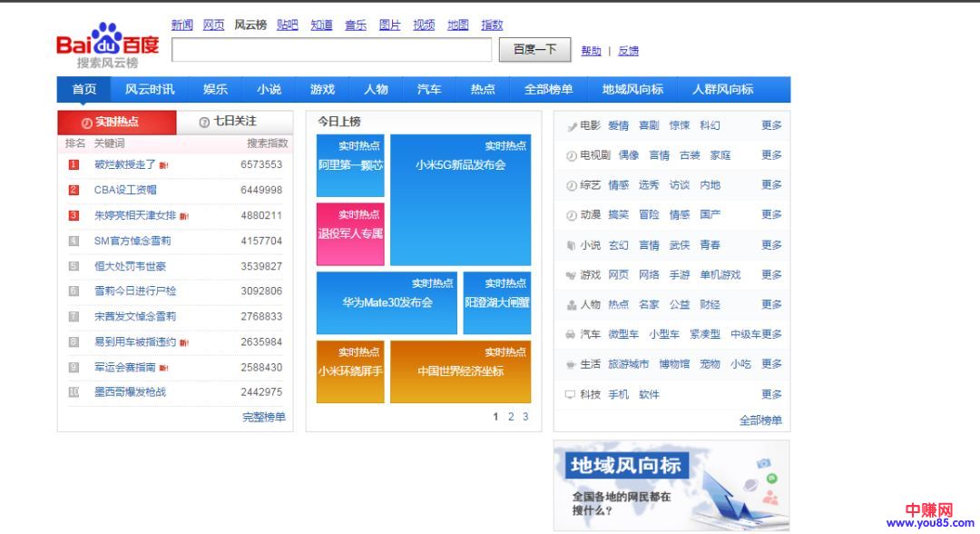Click the 生活 category icon
980x534 pixels.
click(571, 364)
